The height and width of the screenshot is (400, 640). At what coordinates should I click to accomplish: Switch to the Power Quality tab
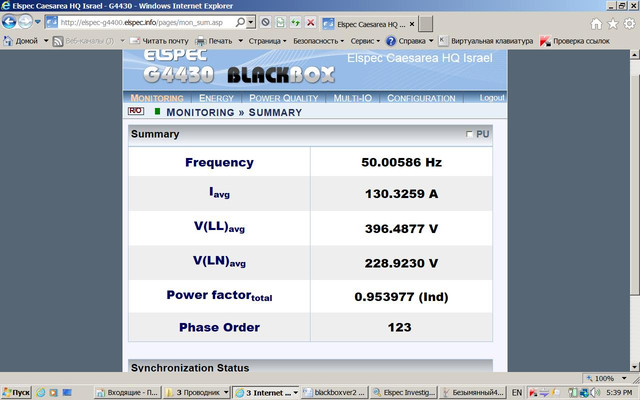pyautogui.click(x=283, y=98)
